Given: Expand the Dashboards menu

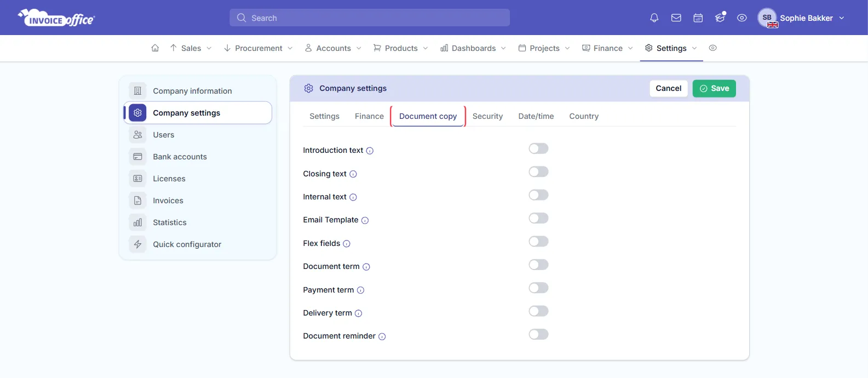Looking at the screenshot, I should [x=473, y=48].
